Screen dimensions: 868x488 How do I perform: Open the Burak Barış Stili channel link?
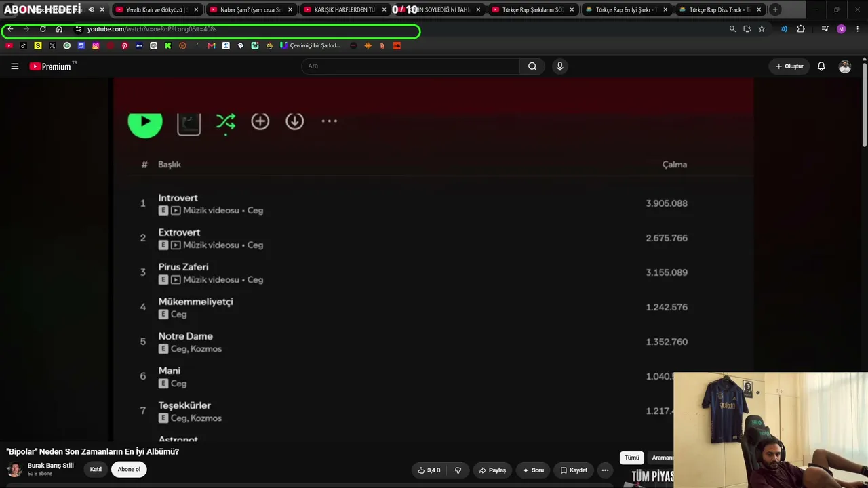click(x=50, y=466)
